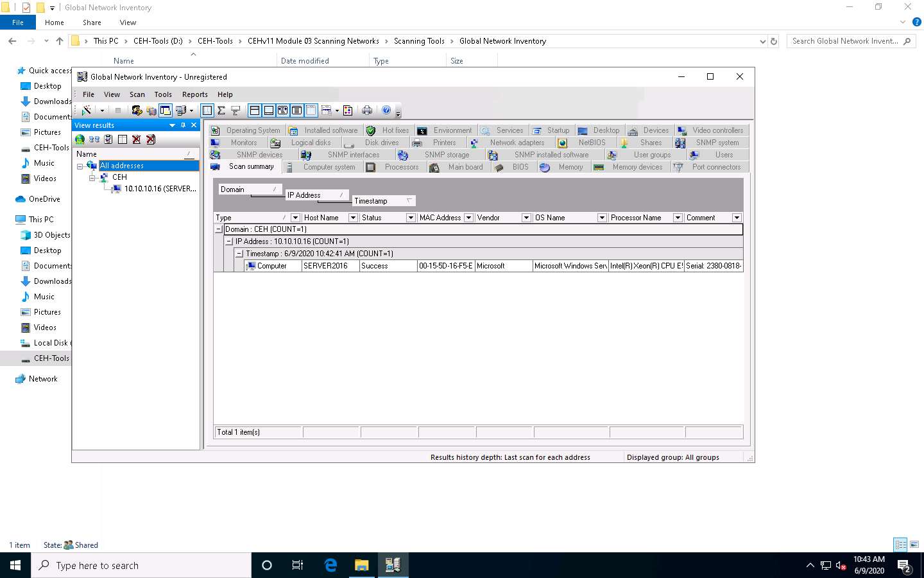Collapse the IP Address 10.10.10.16 group row
Image resolution: width=924 pixels, height=578 pixels.
click(x=229, y=241)
